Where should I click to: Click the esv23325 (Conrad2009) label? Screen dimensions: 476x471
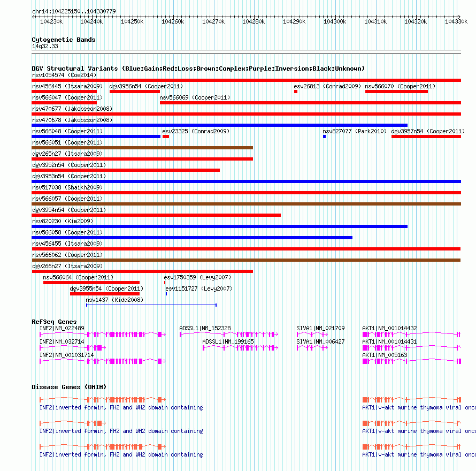click(196, 131)
